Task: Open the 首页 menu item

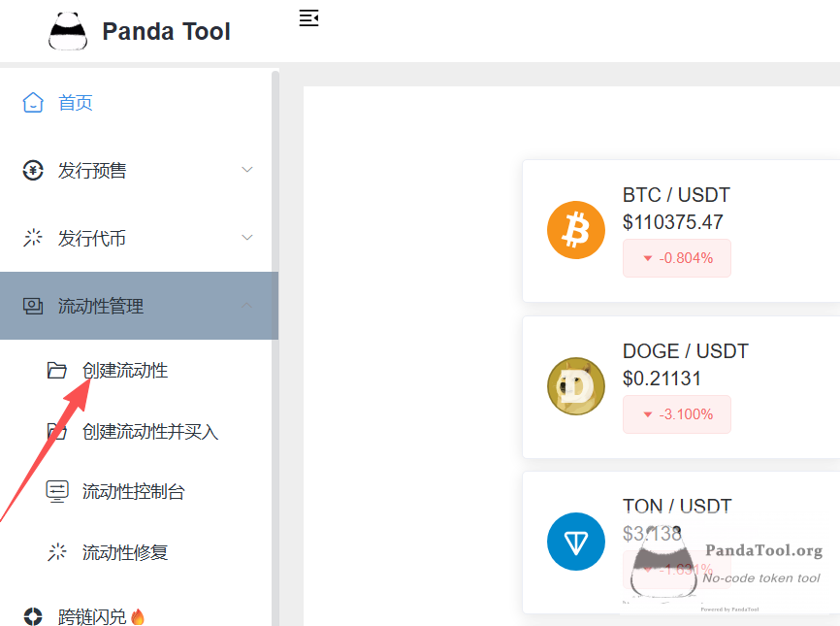Action: point(140,102)
